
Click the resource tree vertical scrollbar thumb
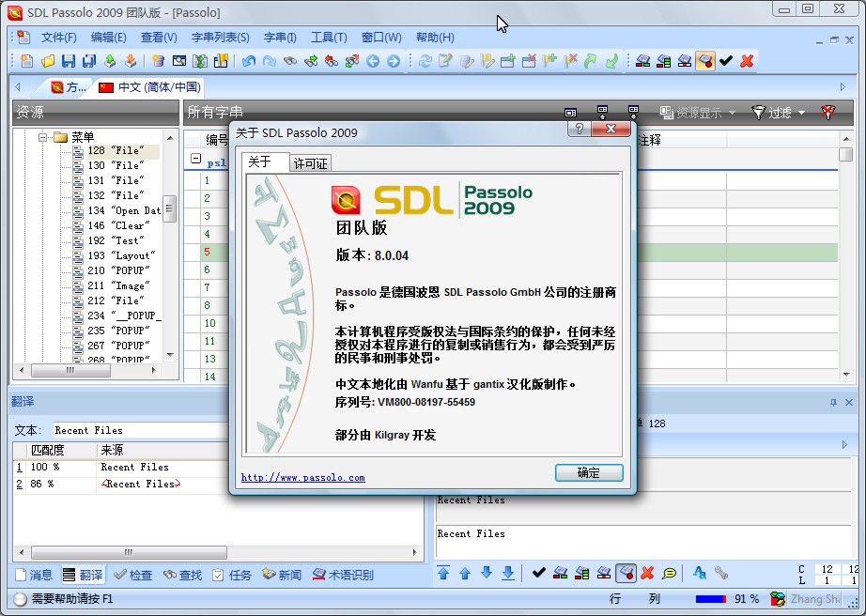pos(170,208)
